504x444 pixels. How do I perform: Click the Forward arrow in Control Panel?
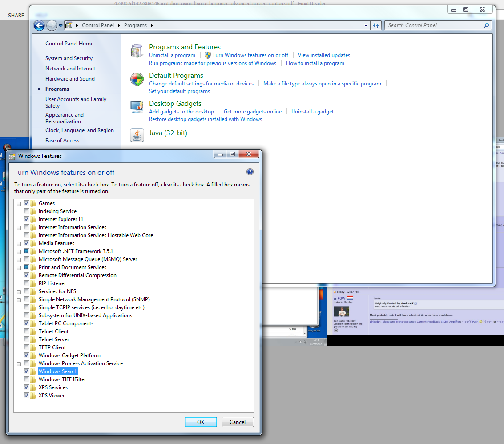tap(52, 25)
